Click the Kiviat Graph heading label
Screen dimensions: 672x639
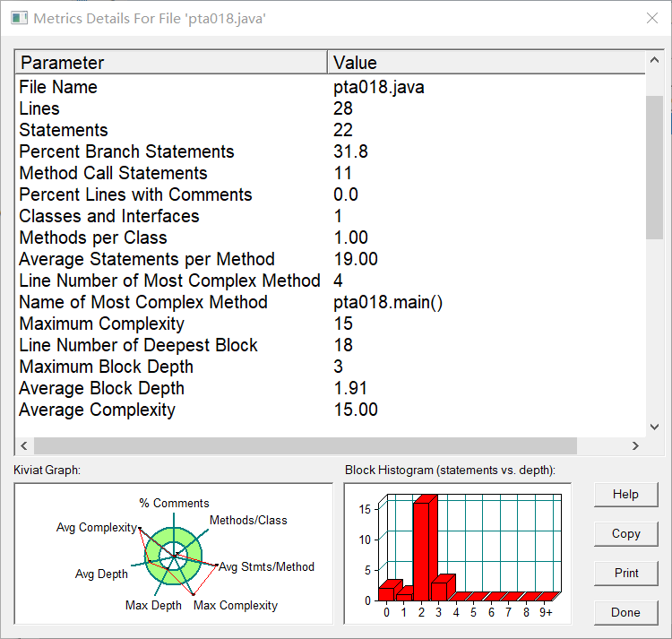coord(47,471)
